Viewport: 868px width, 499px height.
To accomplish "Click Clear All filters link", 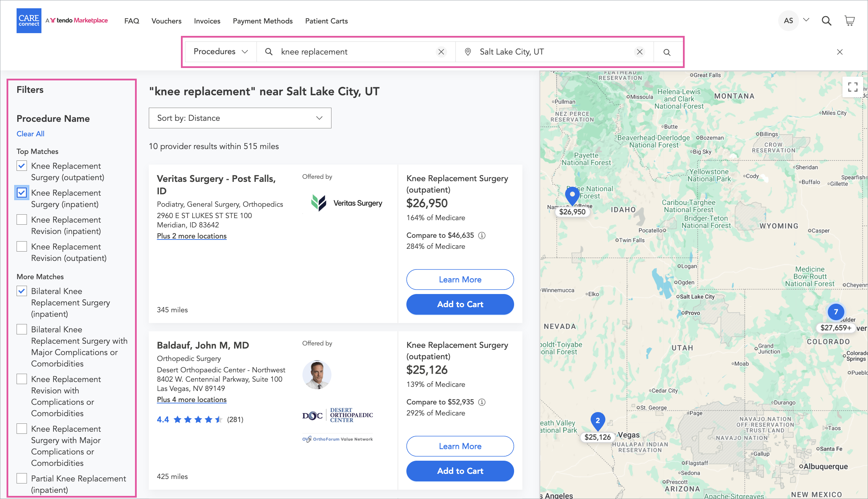I will [30, 134].
